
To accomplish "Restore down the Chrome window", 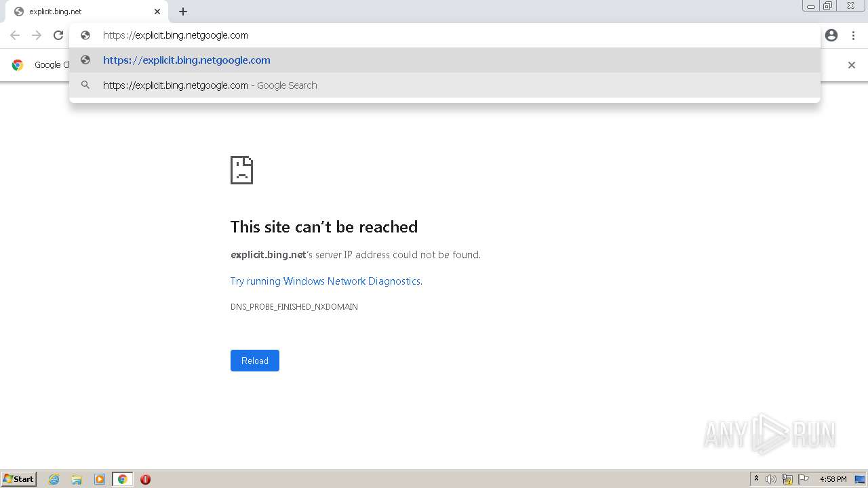I will coord(828,6).
